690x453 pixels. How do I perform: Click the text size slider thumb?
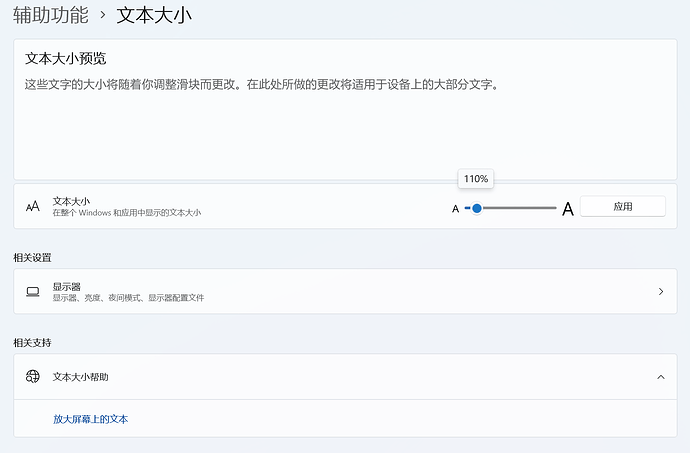477,208
